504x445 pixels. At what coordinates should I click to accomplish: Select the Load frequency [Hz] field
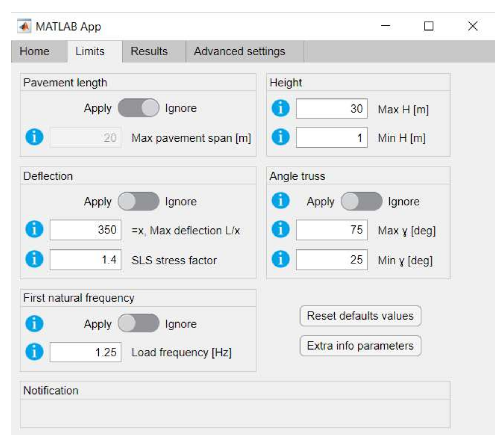tap(85, 352)
